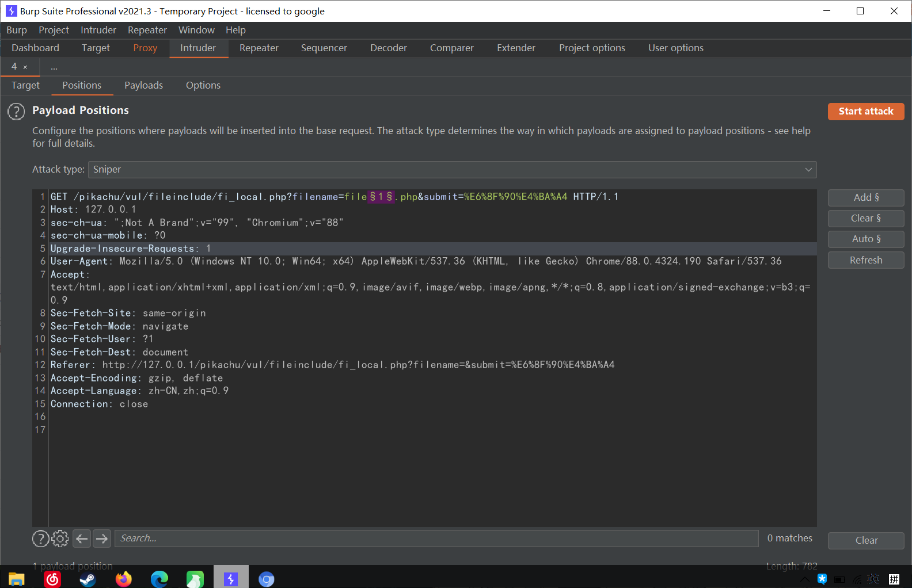The width and height of the screenshot is (912, 588).
Task: Open NetEase Cloud Music taskbar icon
Action: (x=52, y=579)
